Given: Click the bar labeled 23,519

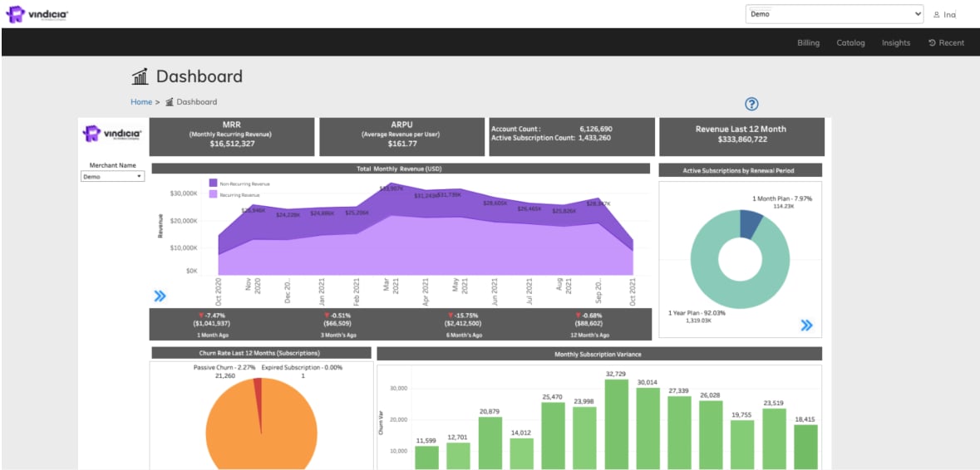Looking at the screenshot, I should tap(774, 439).
